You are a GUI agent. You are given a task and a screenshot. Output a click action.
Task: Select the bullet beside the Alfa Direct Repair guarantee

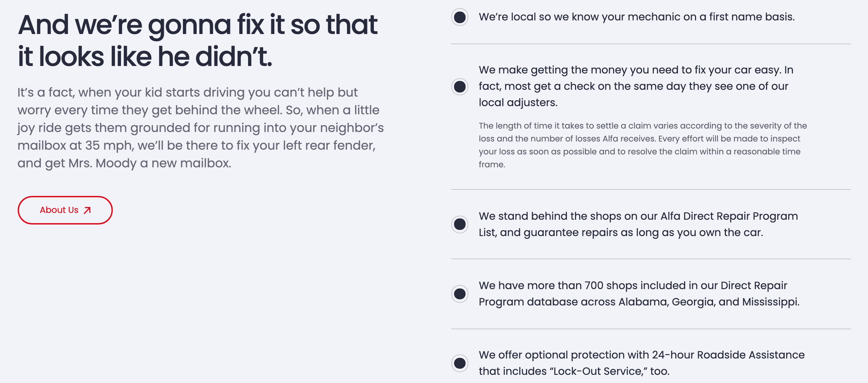pos(460,224)
